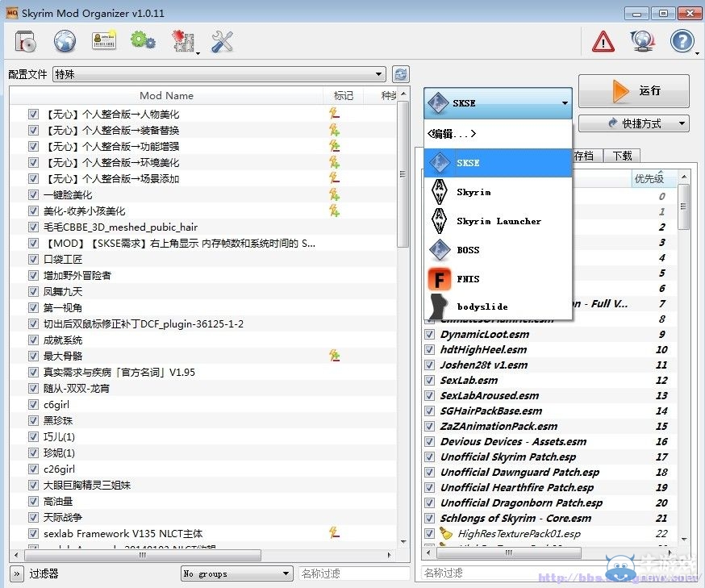
Task: Toggle the checkbox for 口袋工匠 mod
Action: click(x=33, y=260)
